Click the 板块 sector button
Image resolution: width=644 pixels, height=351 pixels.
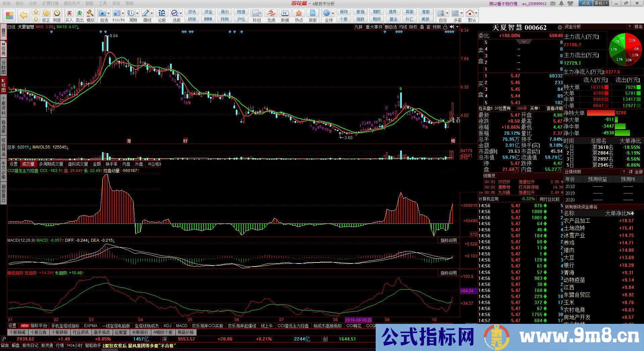click(344, 12)
